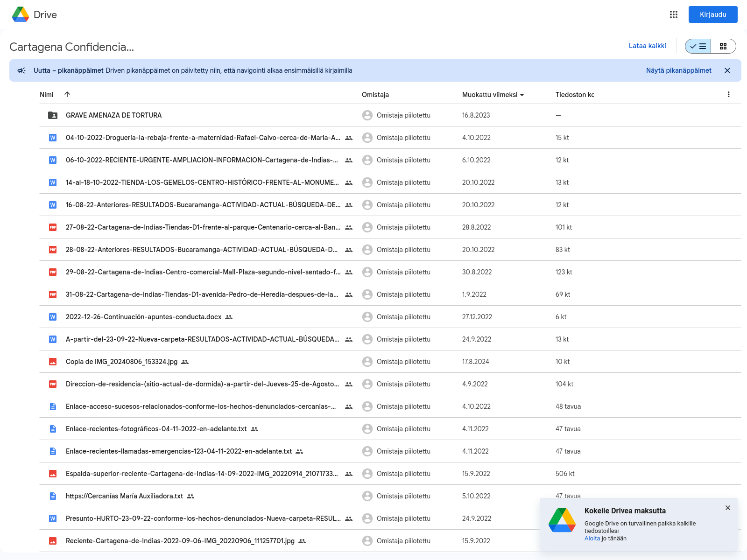Click the Word icon of Presunto-HURTO-23-09-22 file
The height and width of the screenshot is (560, 747).
53,518
